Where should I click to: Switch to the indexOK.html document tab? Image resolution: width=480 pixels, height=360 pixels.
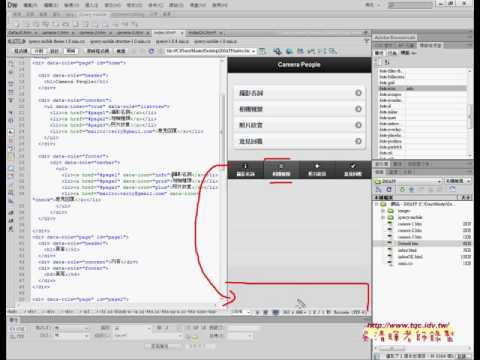(204, 33)
